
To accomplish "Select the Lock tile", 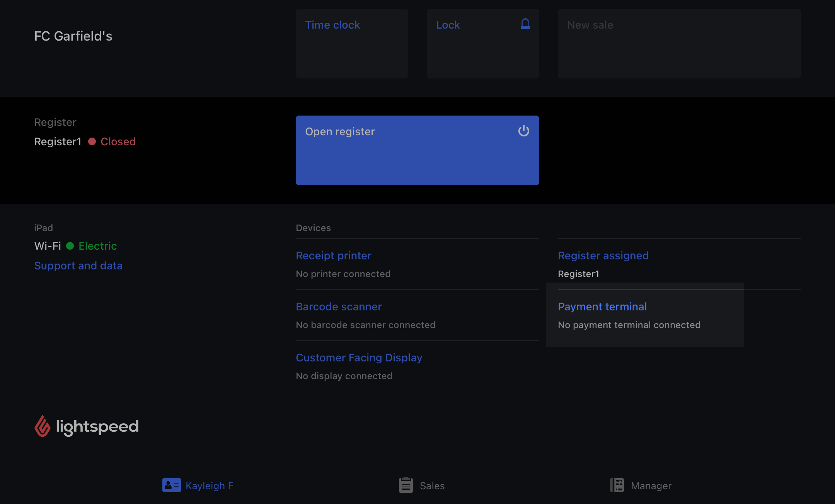I will tap(482, 43).
